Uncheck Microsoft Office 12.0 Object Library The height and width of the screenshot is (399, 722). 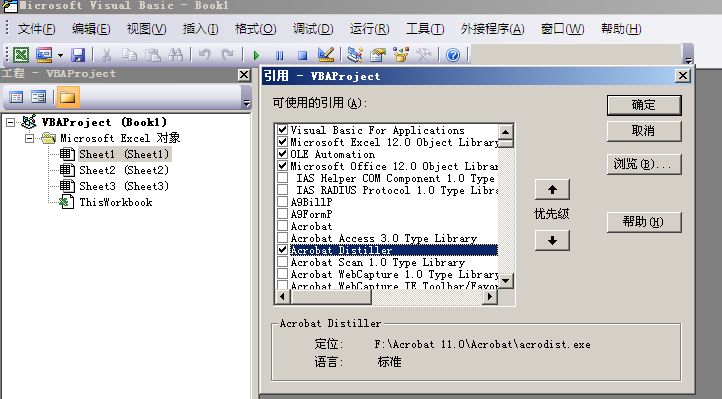(282, 166)
